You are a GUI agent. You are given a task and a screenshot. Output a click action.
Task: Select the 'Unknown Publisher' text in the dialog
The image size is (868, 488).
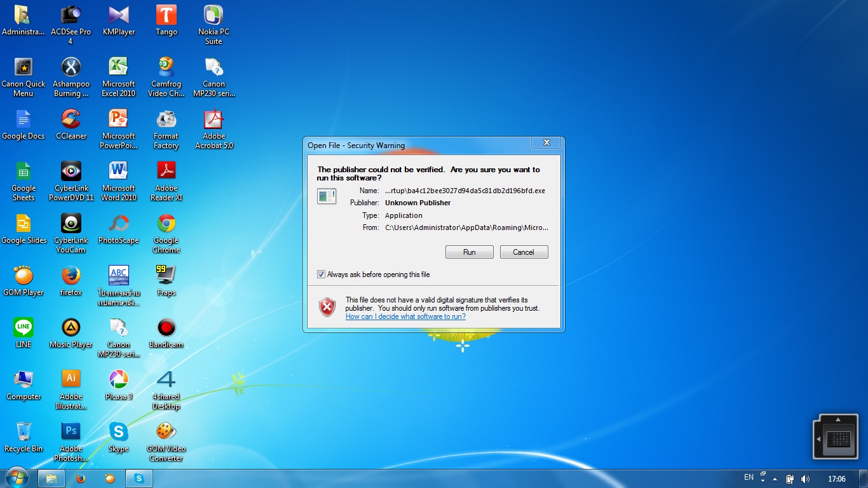[x=417, y=203]
